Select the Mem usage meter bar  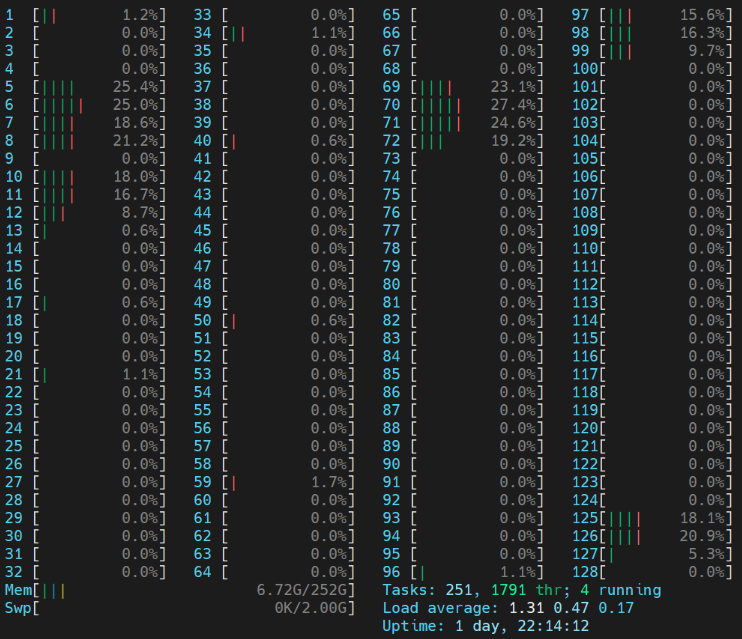pyautogui.click(x=195, y=590)
